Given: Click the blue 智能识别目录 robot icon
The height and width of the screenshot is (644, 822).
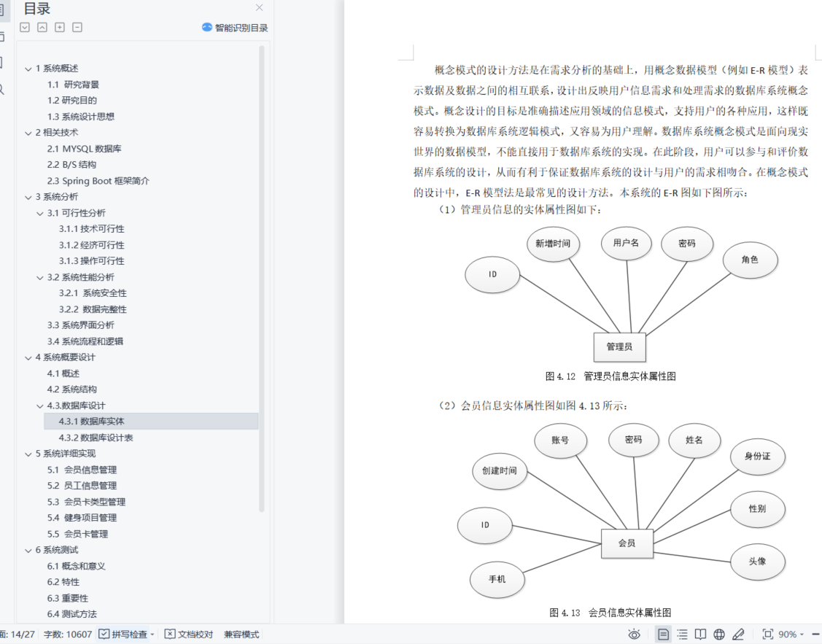Looking at the screenshot, I should (207, 27).
